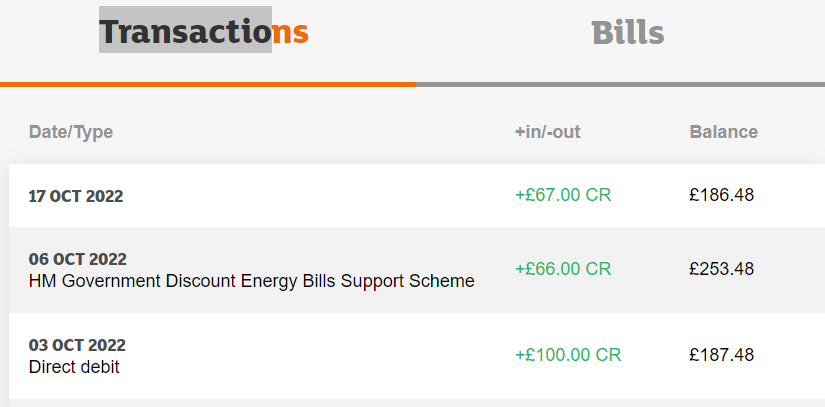Click the £187.48 balance value
Screen dimensions: 825x407
point(721,355)
